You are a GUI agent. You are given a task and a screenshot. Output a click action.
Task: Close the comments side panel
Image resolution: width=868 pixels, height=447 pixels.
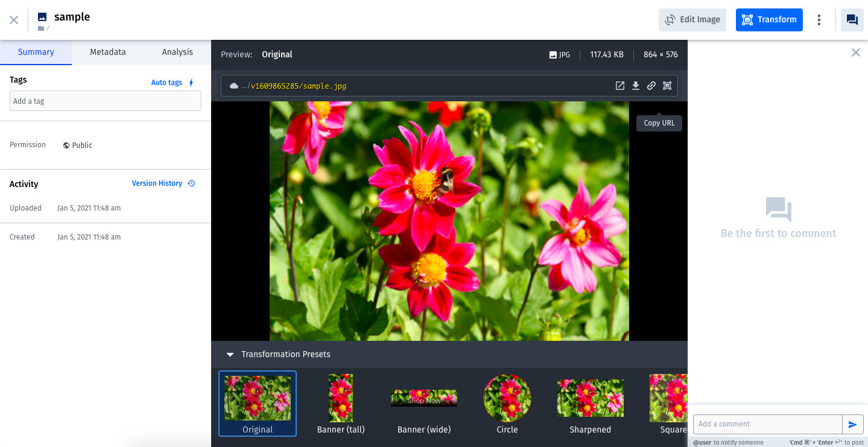click(x=855, y=52)
